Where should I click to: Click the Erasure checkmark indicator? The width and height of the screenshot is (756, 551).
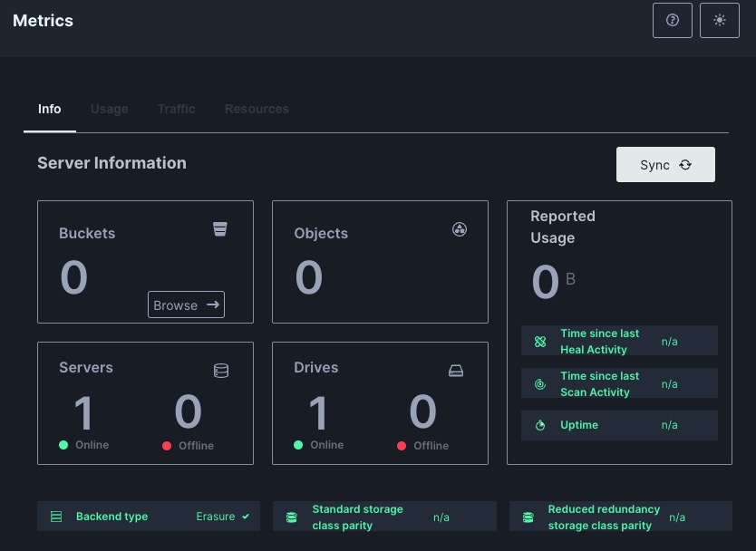click(246, 516)
